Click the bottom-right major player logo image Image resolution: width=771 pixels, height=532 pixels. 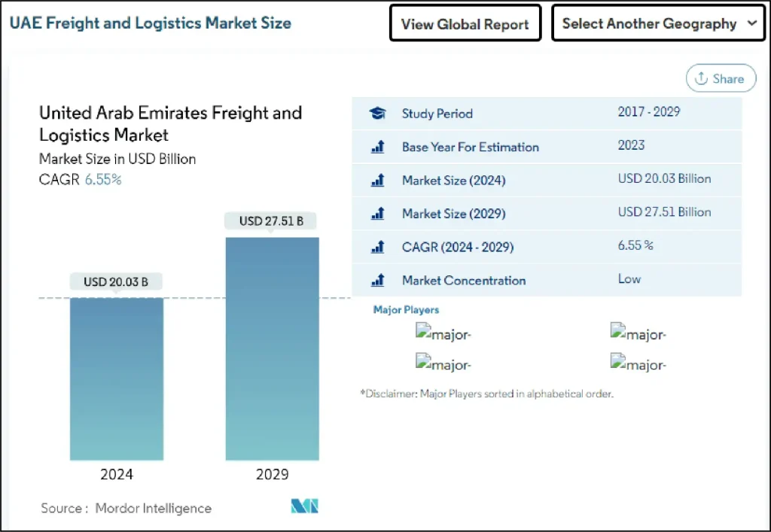(638, 363)
